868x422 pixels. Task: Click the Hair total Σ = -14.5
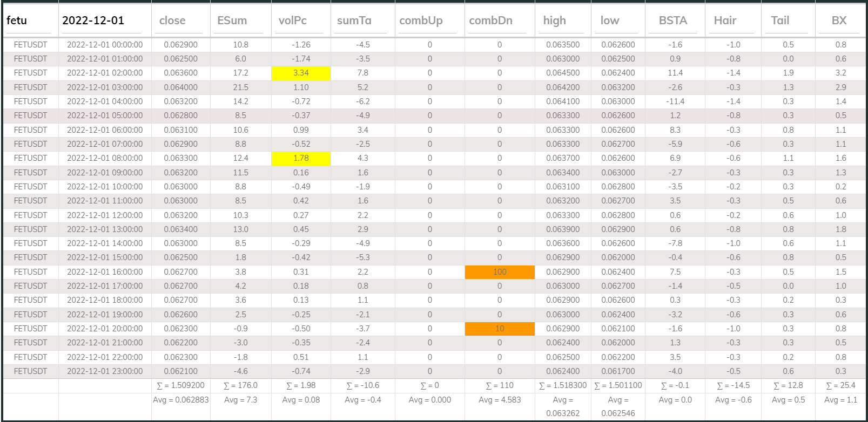(734, 385)
